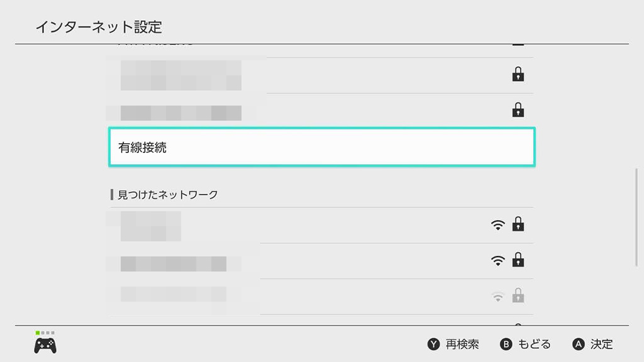Click lock icon of first registered network
Viewport: 644px width, 362px height.
[518, 74]
